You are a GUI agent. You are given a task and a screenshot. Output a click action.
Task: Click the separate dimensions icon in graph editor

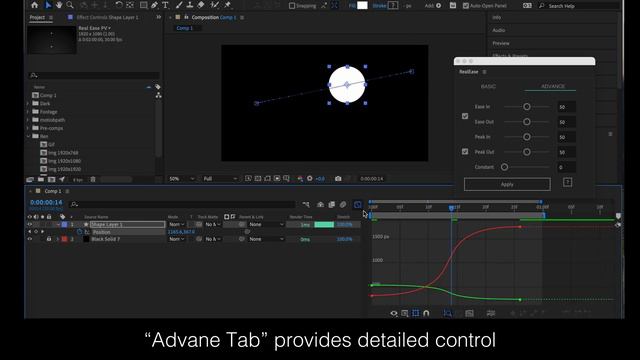(x=491, y=313)
